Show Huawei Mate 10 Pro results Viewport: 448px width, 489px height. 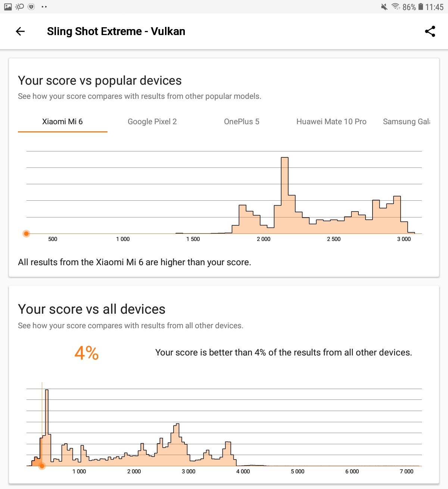(331, 122)
